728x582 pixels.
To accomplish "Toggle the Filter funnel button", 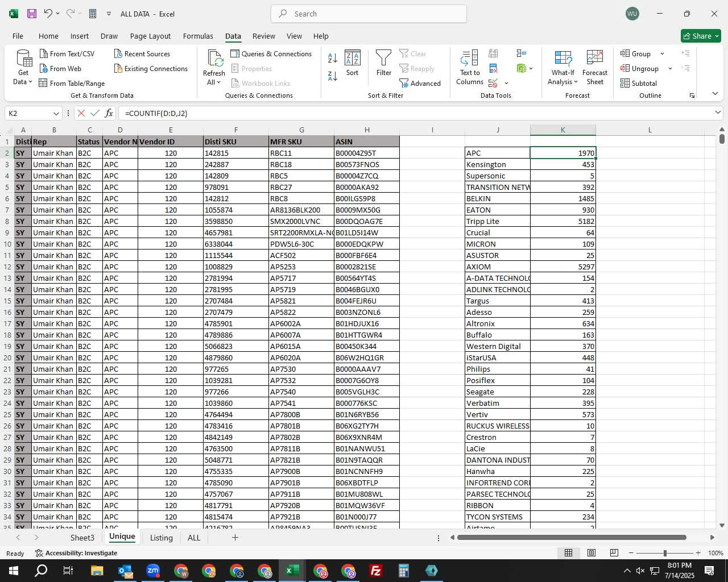I will [x=384, y=63].
